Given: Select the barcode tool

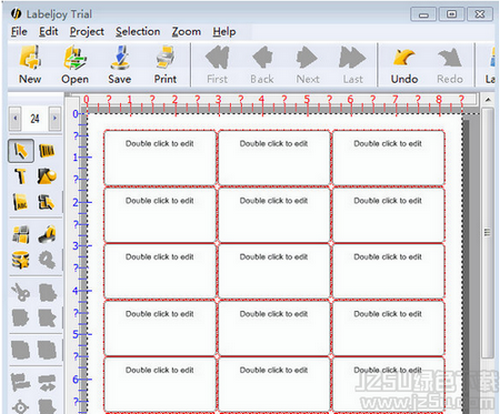Looking at the screenshot, I should pyautogui.click(x=47, y=151).
